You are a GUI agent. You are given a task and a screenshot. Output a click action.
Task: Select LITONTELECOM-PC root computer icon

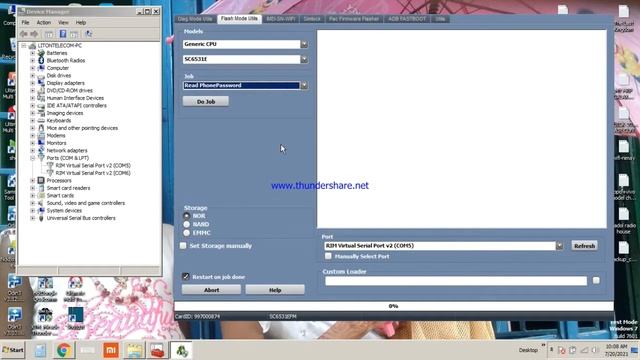tap(32, 46)
